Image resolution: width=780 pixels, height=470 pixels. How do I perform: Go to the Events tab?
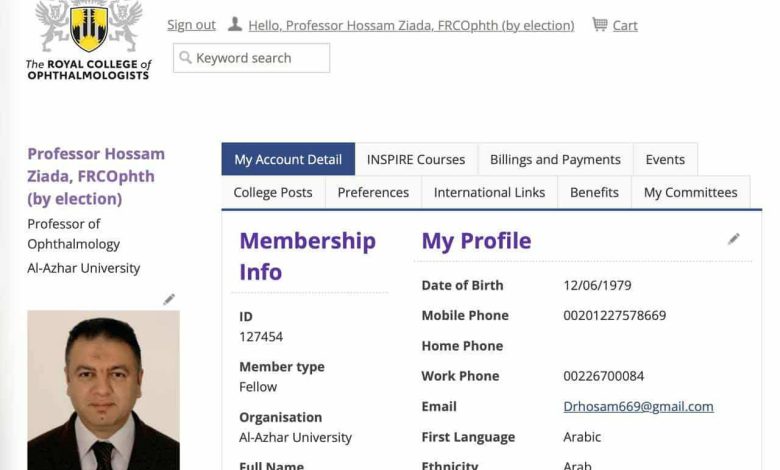665,159
